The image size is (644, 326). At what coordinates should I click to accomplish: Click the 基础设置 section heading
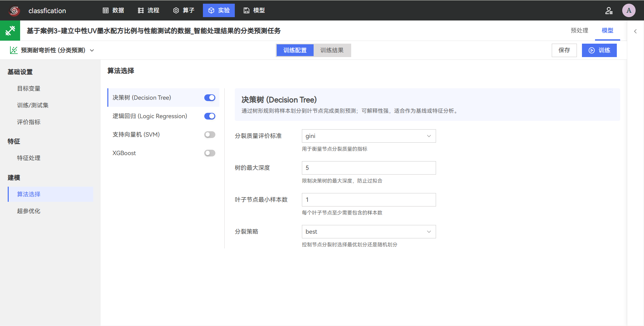click(20, 72)
